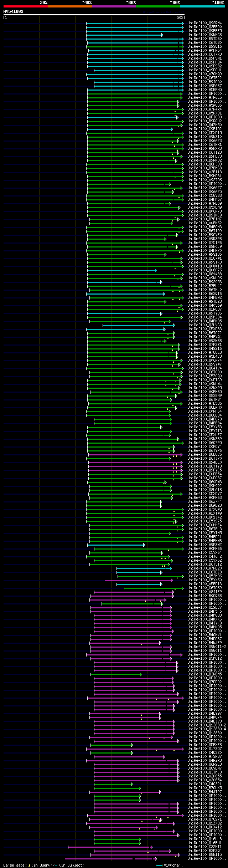This screenshot has width=228, height=868.
Task: Select the UniRef100_A9P9B2 label
Action: click(x=204, y=66)
